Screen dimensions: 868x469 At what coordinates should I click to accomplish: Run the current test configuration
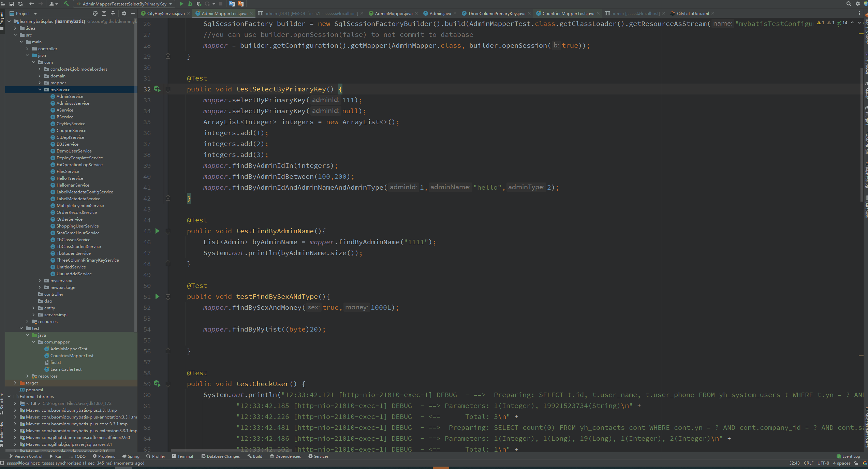pyautogui.click(x=181, y=4)
